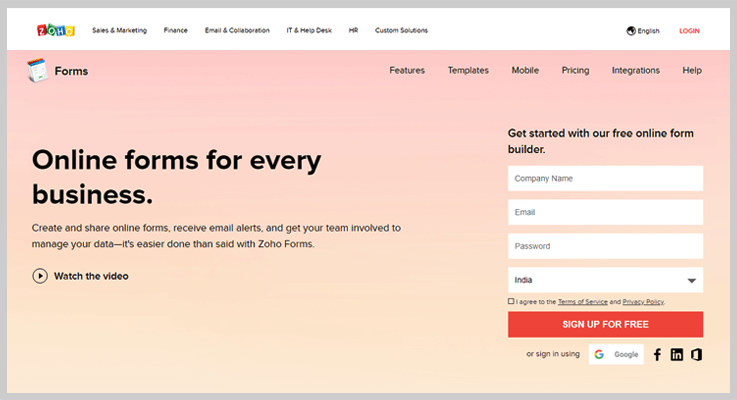Go to the Features page
Screen dimensions: 737x400
pyautogui.click(x=407, y=71)
